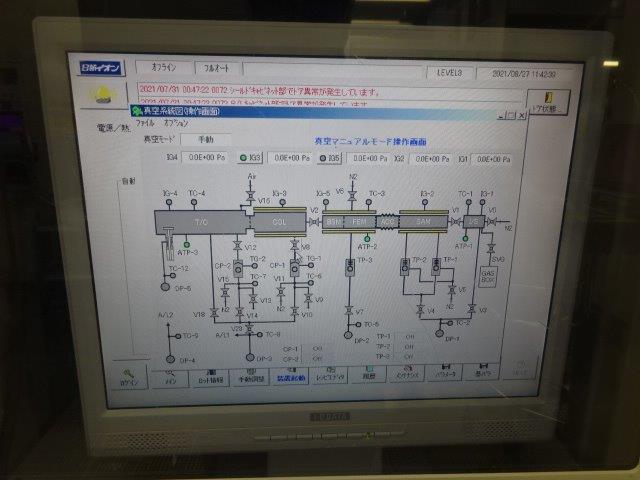Click the DP-1 dry pump circle
The image size is (640, 480).
pos(439,333)
